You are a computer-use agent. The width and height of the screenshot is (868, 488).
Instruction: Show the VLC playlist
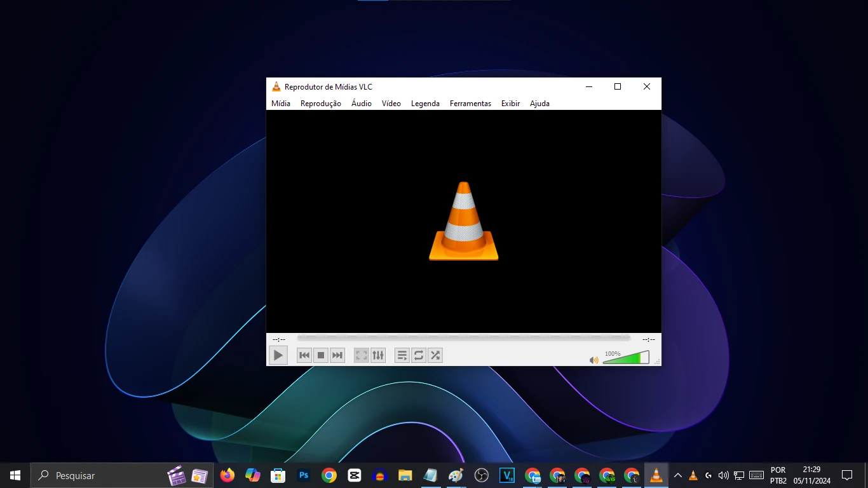pos(402,355)
